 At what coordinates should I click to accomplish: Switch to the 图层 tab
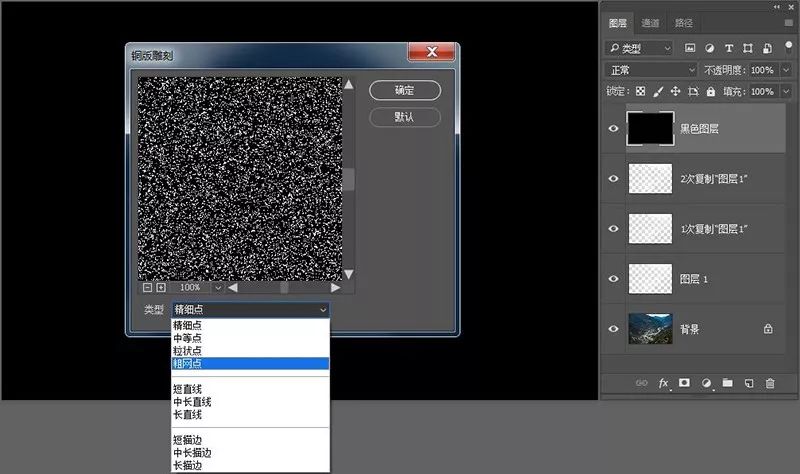[x=618, y=23]
